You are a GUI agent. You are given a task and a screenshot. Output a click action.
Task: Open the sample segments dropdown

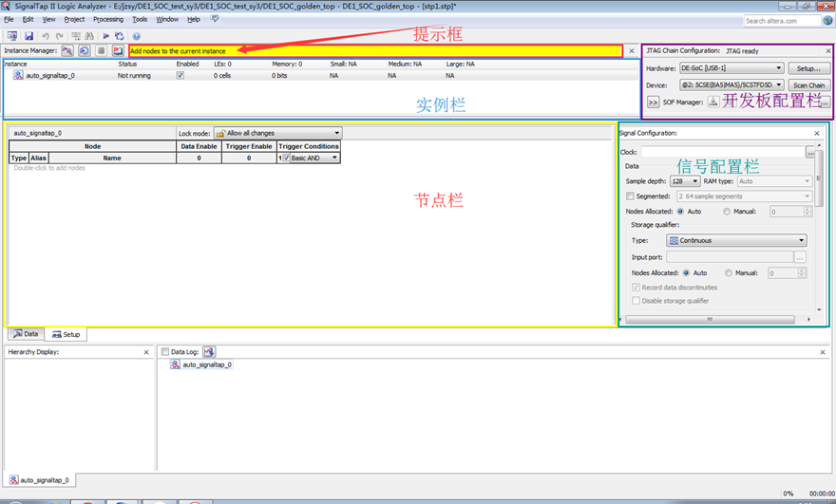(x=744, y=196)
